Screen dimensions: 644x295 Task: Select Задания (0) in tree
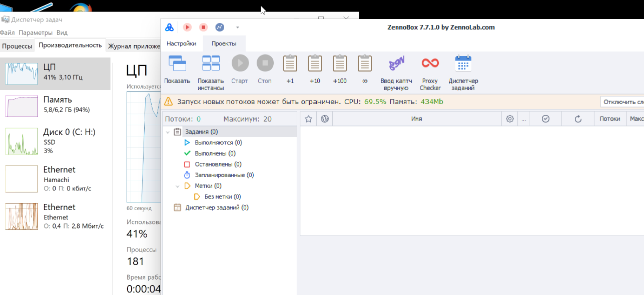[x=201, y=132]
